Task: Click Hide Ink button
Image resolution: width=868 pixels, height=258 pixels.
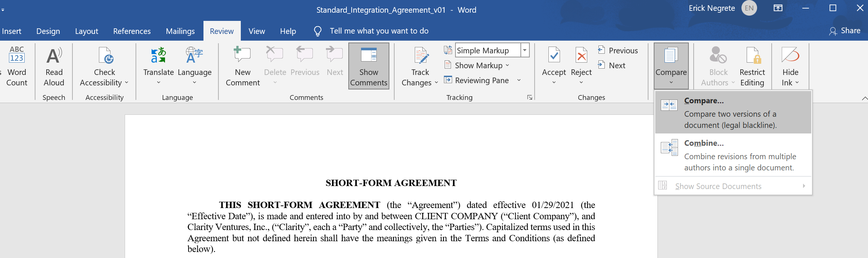Action: click(x=790, y=66)
